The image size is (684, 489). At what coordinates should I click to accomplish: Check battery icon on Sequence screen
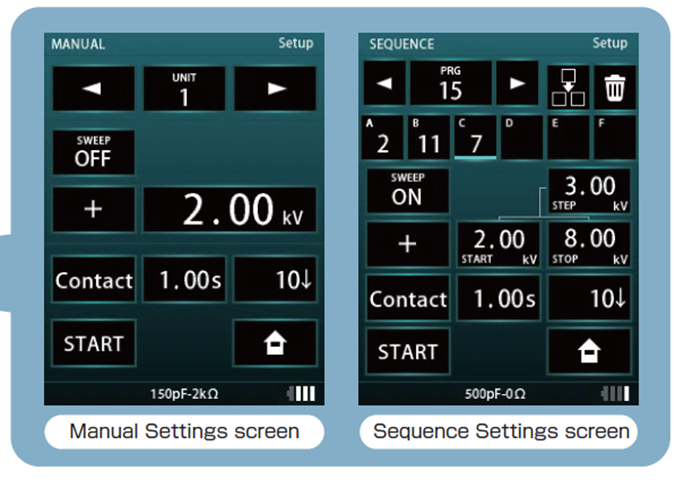[615, 393]
